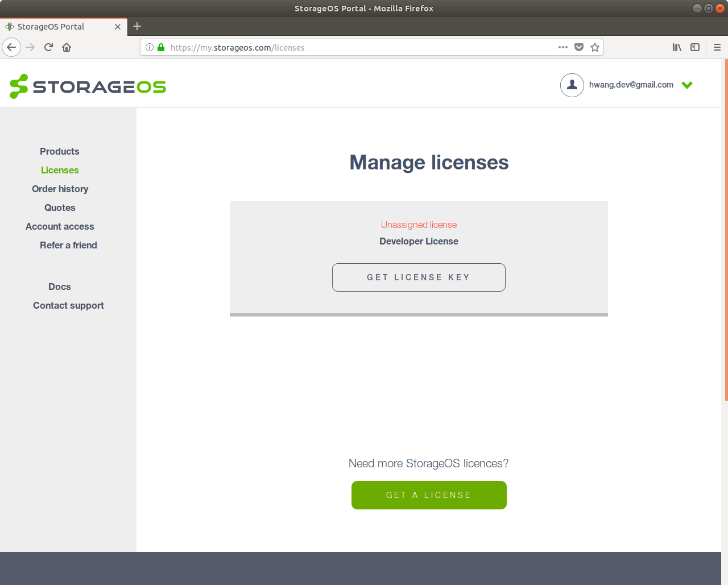The image size is (728, 585).
Task: Click Need more StorageOS licences text
Action: (x=429, y=463)
